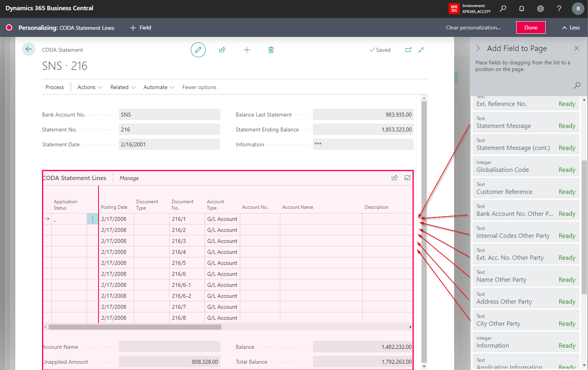Select cell with Document No. 216/6-2
588x370 pixels.
point(187,296)
